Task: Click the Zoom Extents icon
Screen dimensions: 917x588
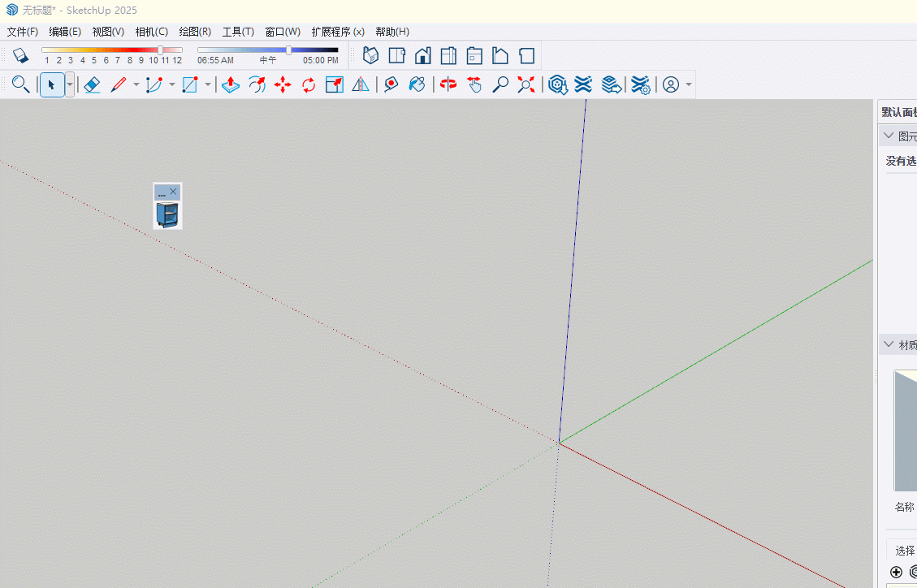Action: [x=526, y=84]
